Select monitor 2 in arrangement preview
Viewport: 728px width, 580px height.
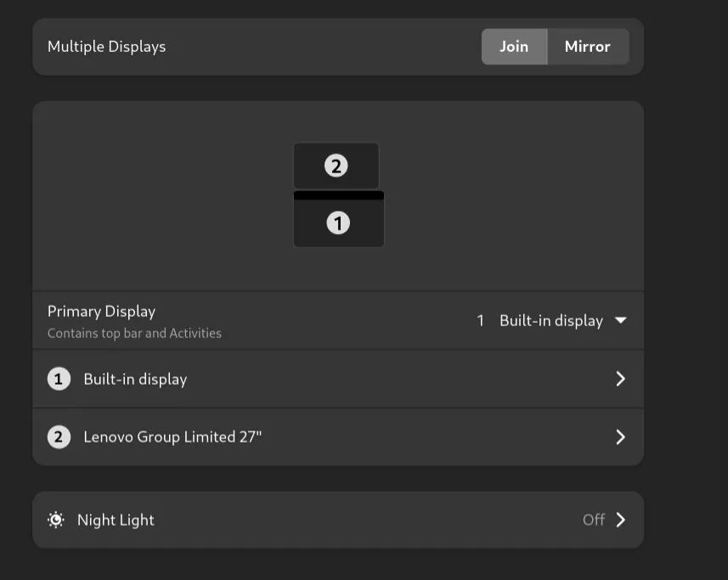pos(336,166)
